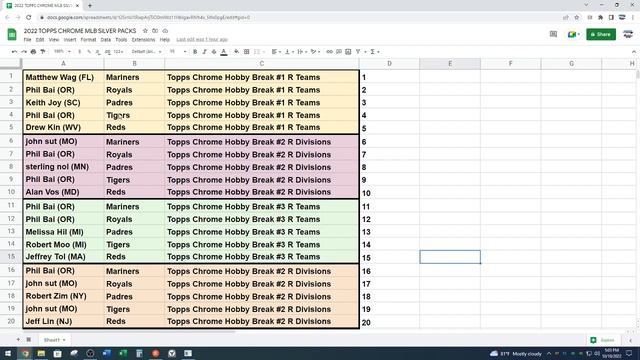Image resolution: width=640 pixels, height=360 pixels.
Task: Toggle italic formatting
Action: tap(204, 52)
